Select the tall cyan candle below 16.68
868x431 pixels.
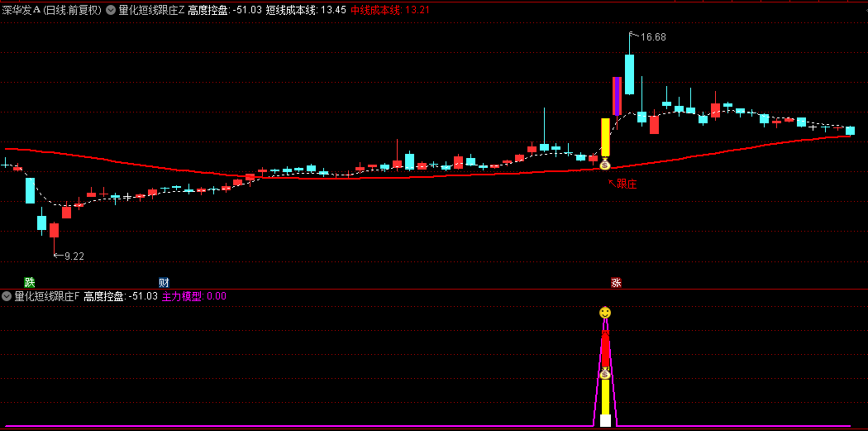tap(629, 74)
